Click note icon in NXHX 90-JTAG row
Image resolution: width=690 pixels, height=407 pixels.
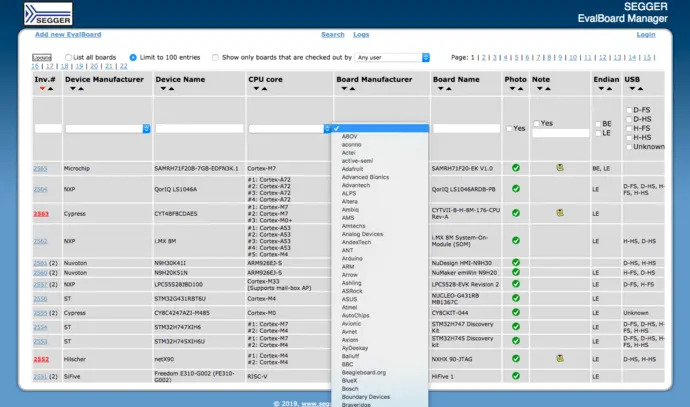(560, 358)
